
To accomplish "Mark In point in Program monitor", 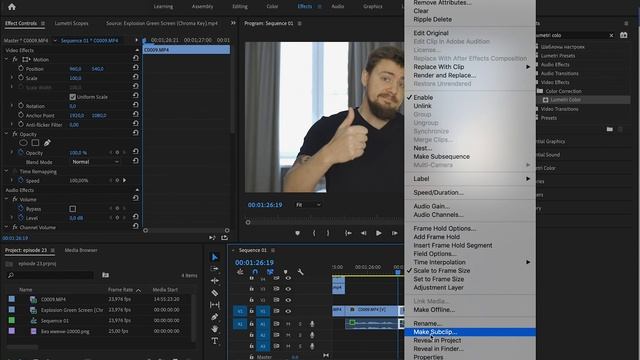I will coord(314,233).
